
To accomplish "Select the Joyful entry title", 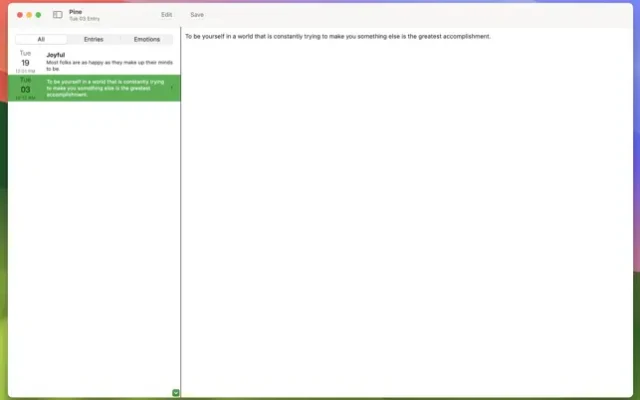I will click(56, 55).
